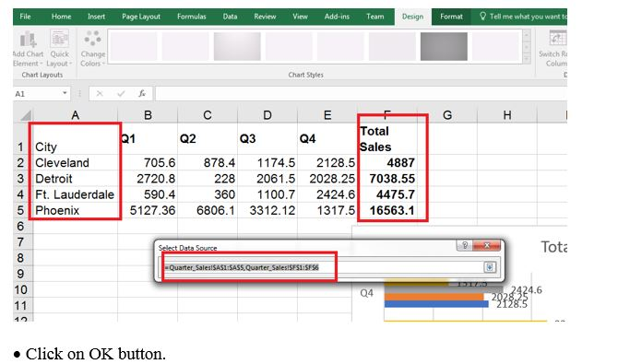Select the dark gray chart style thumbnail
618x364 pixels.
[x=444, y=46]
